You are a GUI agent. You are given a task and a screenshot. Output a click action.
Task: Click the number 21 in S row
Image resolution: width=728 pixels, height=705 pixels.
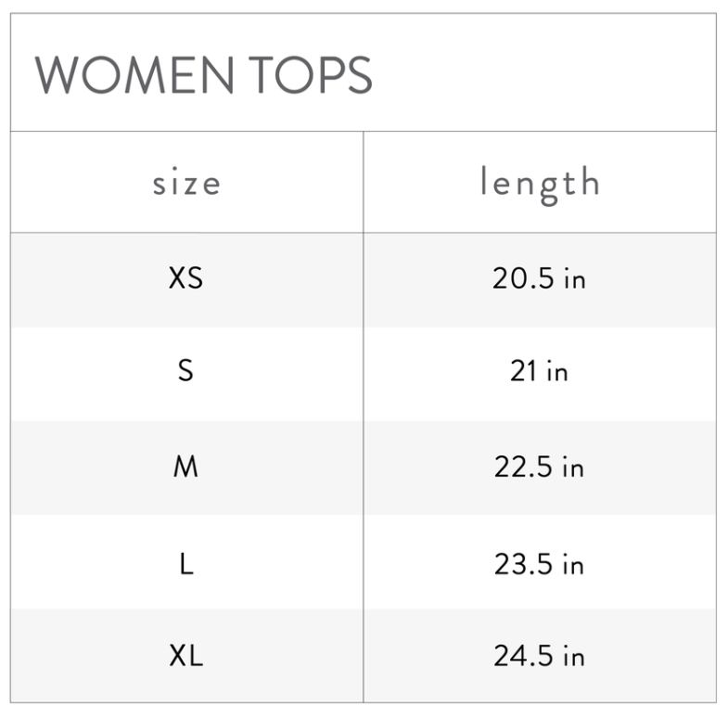click(x=523, y=372)
